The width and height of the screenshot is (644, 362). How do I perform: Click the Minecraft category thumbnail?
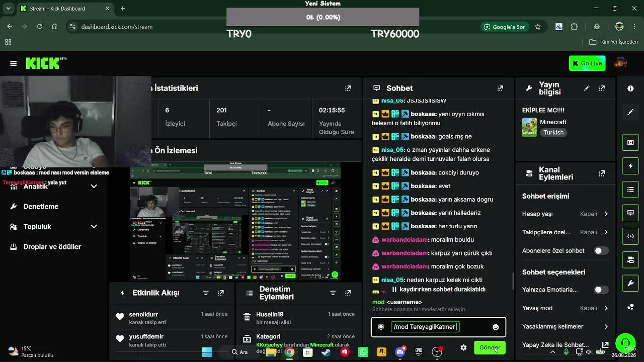click(x=529, y=127)
